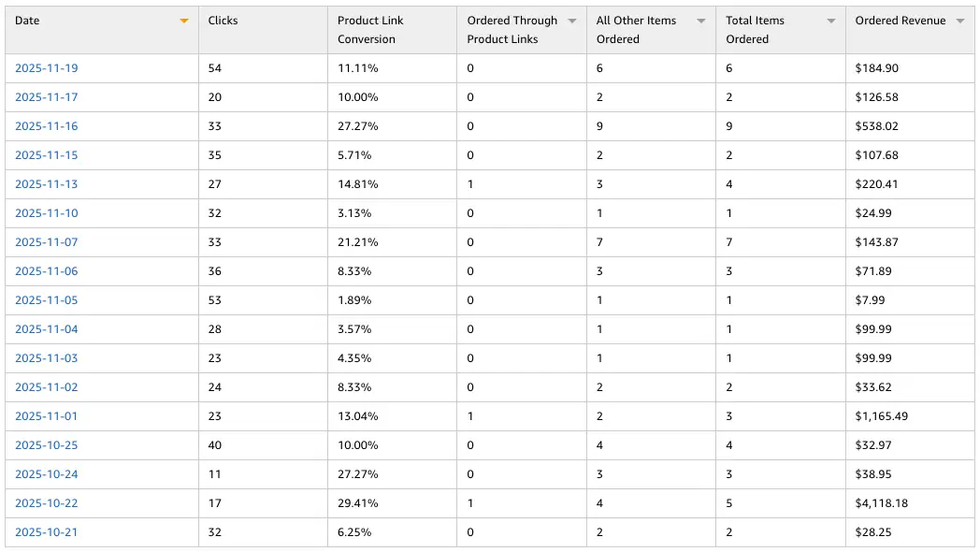Screen dimensions: 980x552
Task: Click the 2025-11-16 date link
Action: tap(47, 126)
